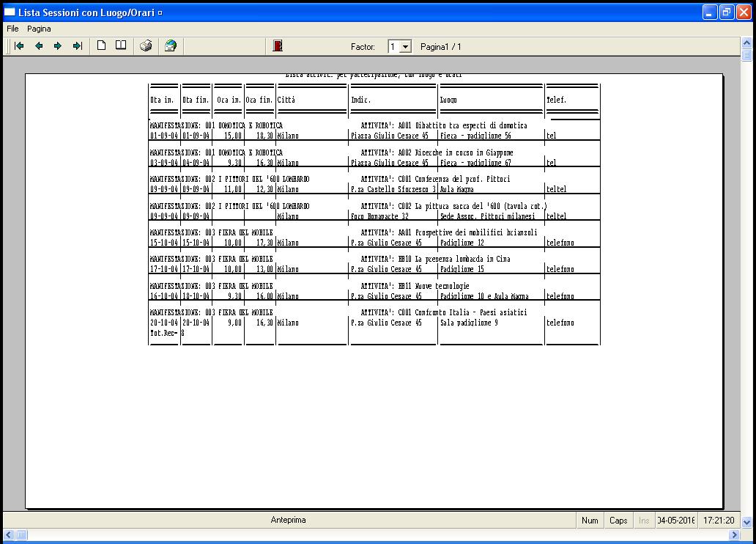Show single page view icon
Image resolution: width=756 pixels, height=544 pixels.
coord(101,45)
